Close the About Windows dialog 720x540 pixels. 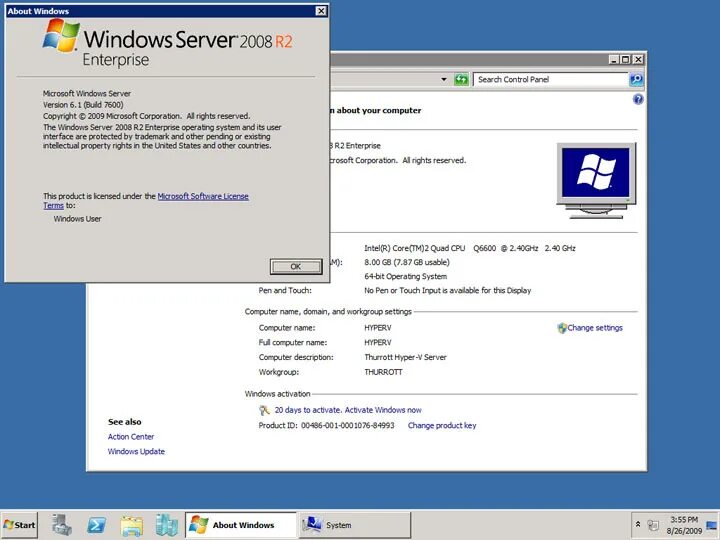321,11
